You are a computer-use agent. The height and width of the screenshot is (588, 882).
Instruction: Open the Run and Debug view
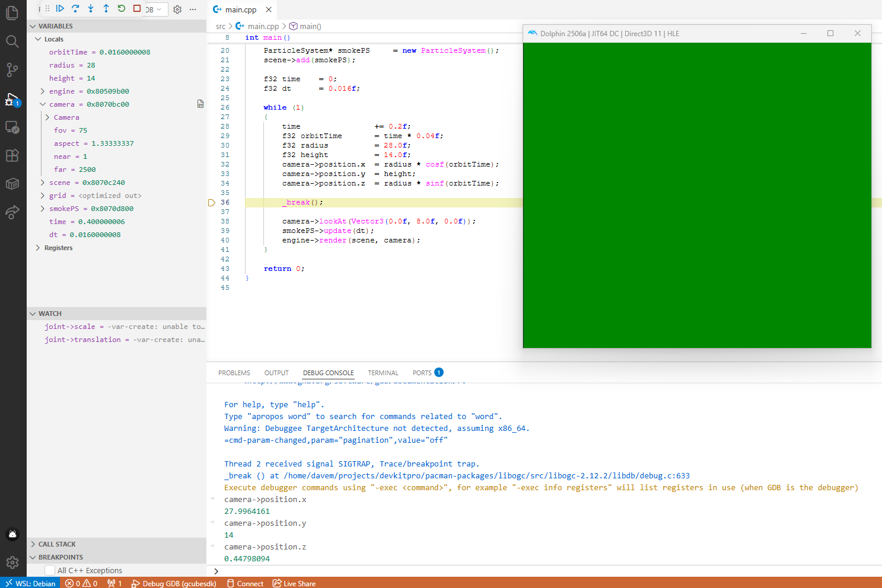point(12,98)
